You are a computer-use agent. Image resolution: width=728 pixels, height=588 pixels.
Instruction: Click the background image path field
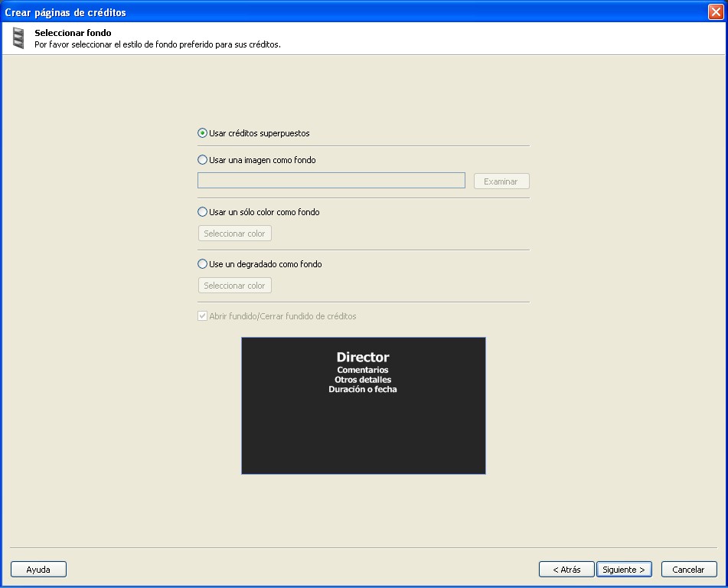331,181
